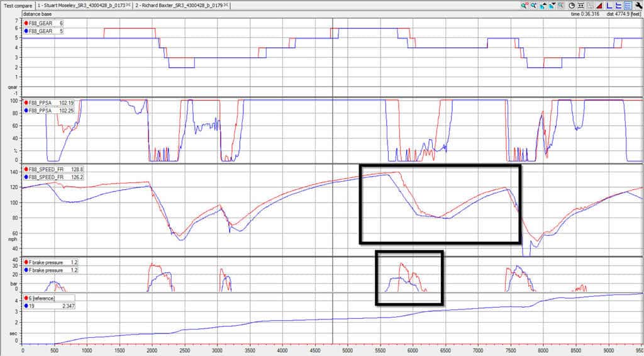The height and width of the screenshot is (356, 644).
Task: Click the zoom out magnifier icon
Action: click(525, 6)
